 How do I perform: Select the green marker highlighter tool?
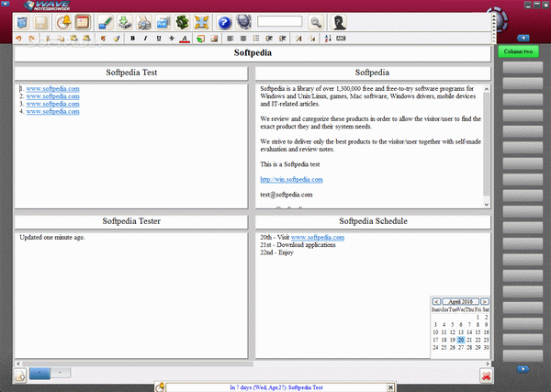(x=105, y=22)
